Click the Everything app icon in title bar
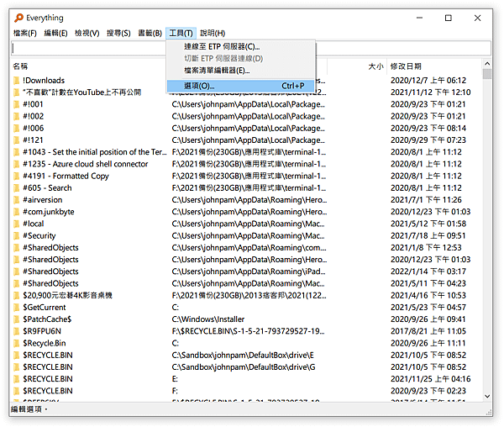 pos(18,18)
